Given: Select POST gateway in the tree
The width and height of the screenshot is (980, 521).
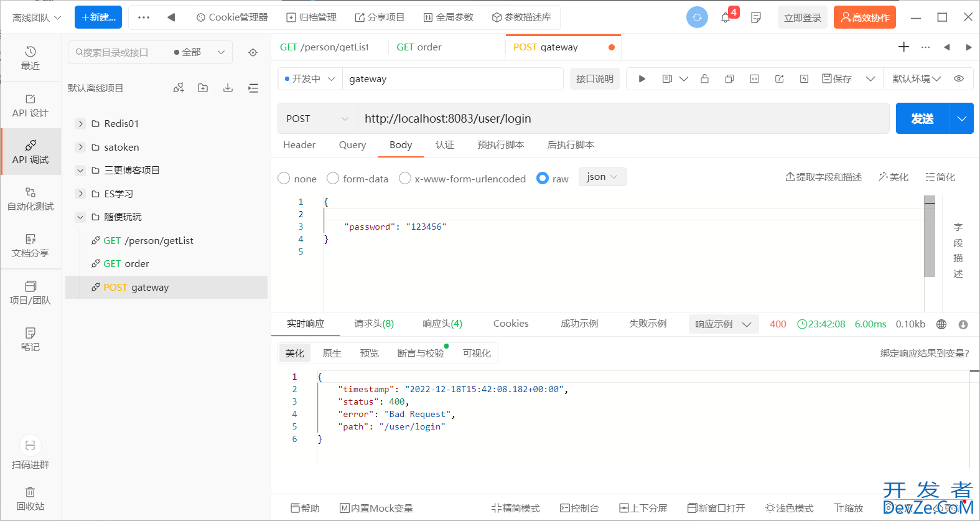Looking at the screenshot, I should tap(166, 287).
